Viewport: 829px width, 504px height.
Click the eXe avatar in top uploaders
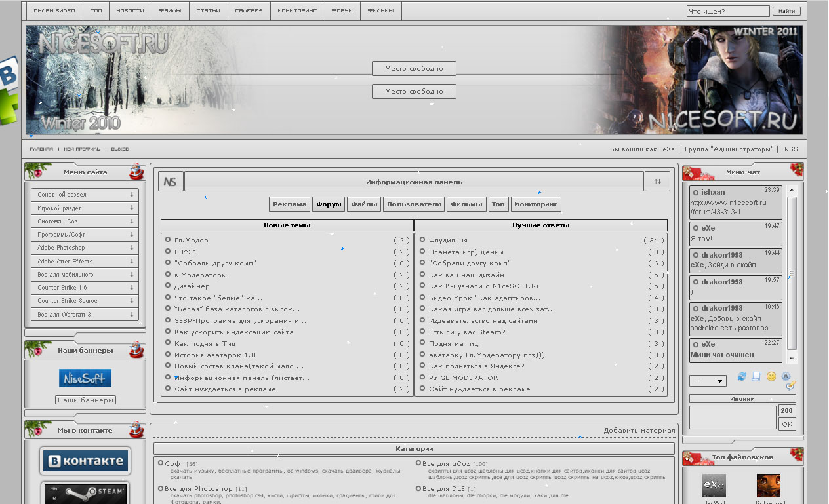[x=714, y=486]
